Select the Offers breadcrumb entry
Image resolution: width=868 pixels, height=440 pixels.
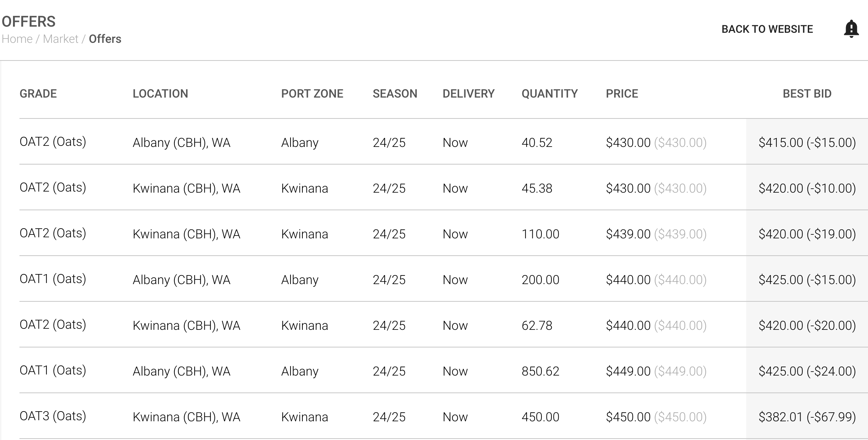(105, 39)
